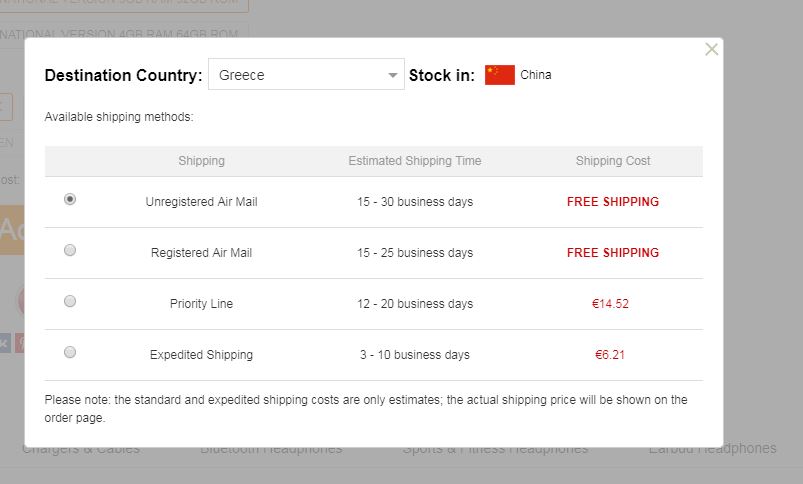Click the Unregistered Air Mail label
803x484 pixels.
point(201,202)
